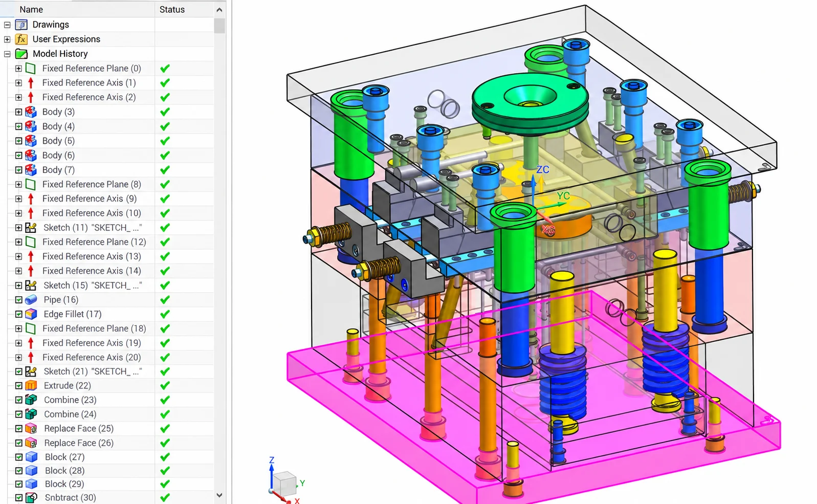817x504 pixels.
Task: Toggle the Block (28) checkbox
Action: tap(18, 470)
